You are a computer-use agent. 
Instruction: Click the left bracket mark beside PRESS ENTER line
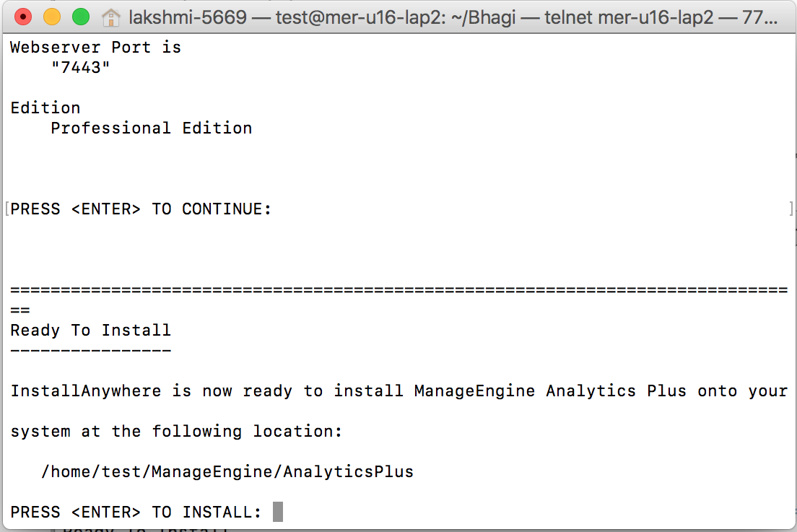pyautogui.click(x=6, y=209)
